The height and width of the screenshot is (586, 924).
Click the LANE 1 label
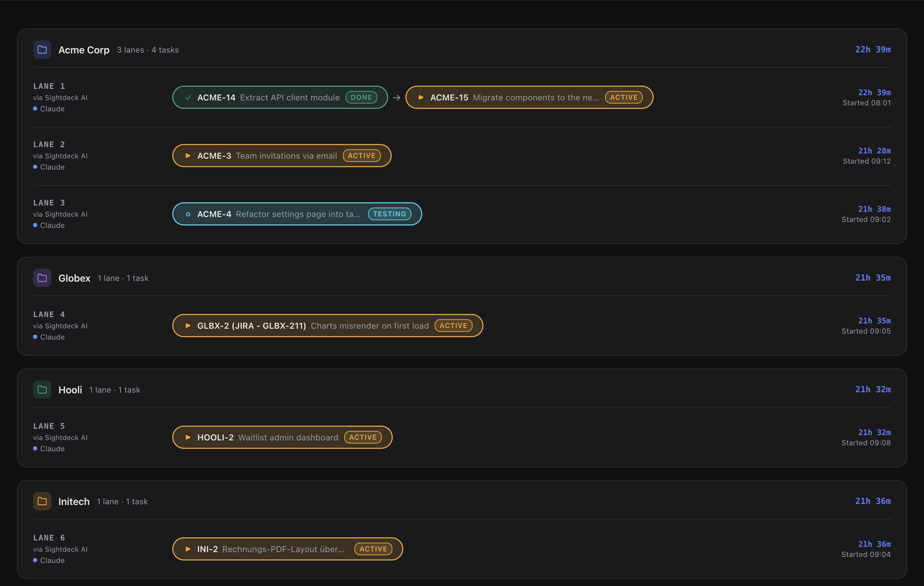point(49,86)
